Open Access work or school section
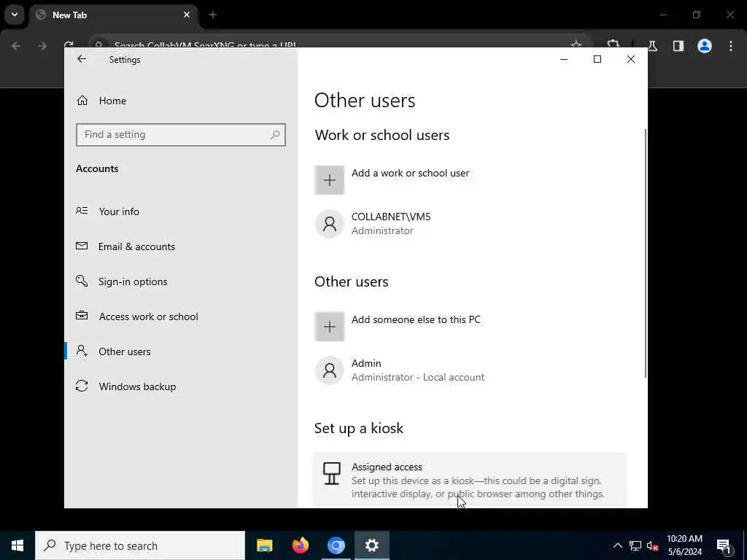The width and height of the screenshot is (747, 560). coord(148,316)
